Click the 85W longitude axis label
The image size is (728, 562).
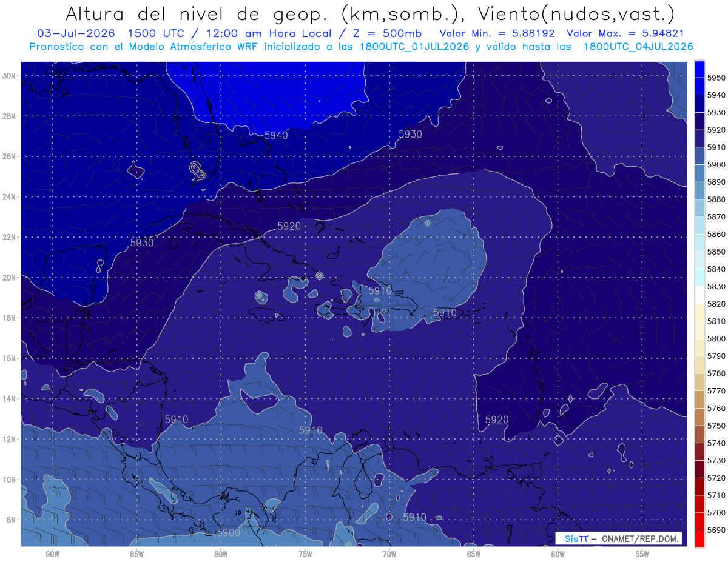click(136, 554)
